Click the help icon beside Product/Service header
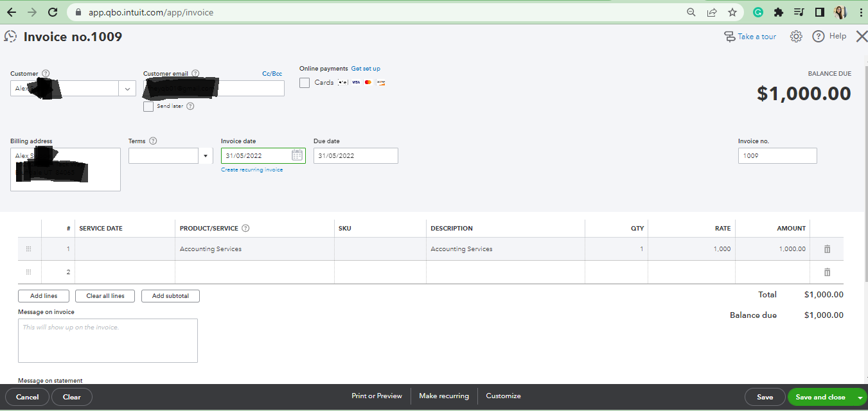 coord(245,228)
